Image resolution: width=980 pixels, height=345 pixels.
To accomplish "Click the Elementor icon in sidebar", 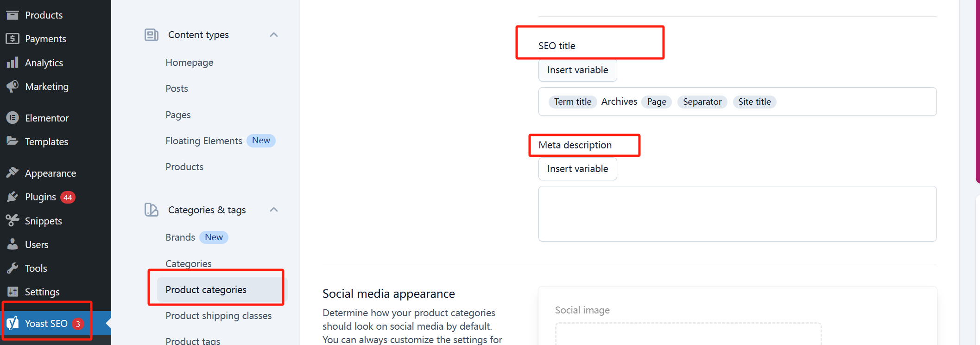I will (x=13, y=118).
